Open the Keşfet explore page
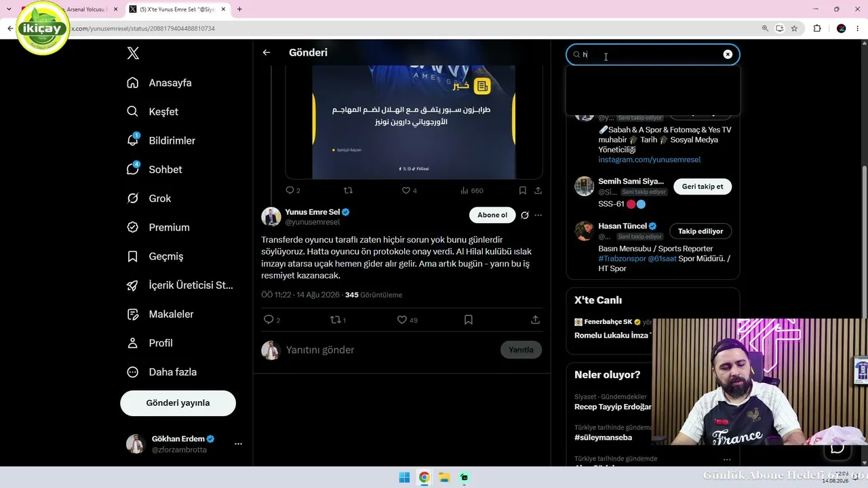 (153, 112)
